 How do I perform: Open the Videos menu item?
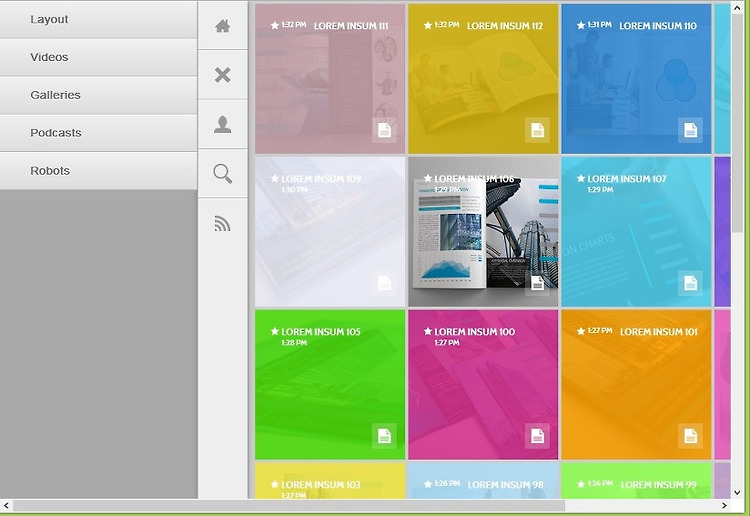[99, 57]
